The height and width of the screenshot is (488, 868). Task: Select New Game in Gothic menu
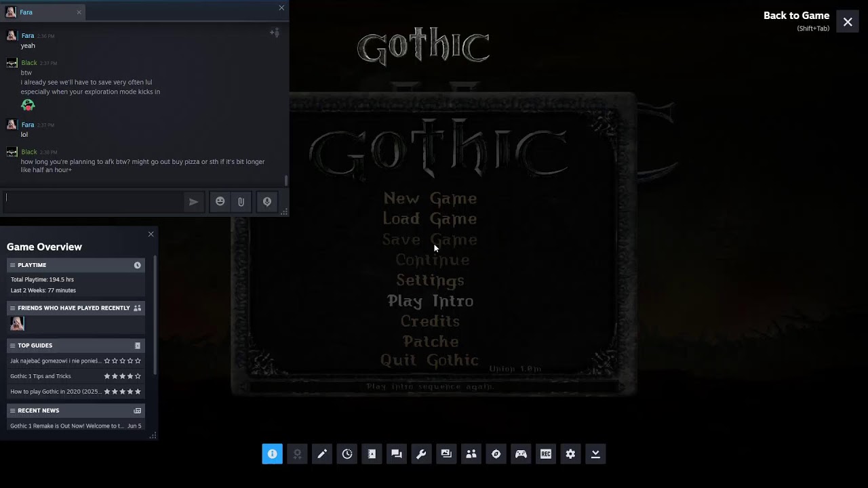point(430,199)
